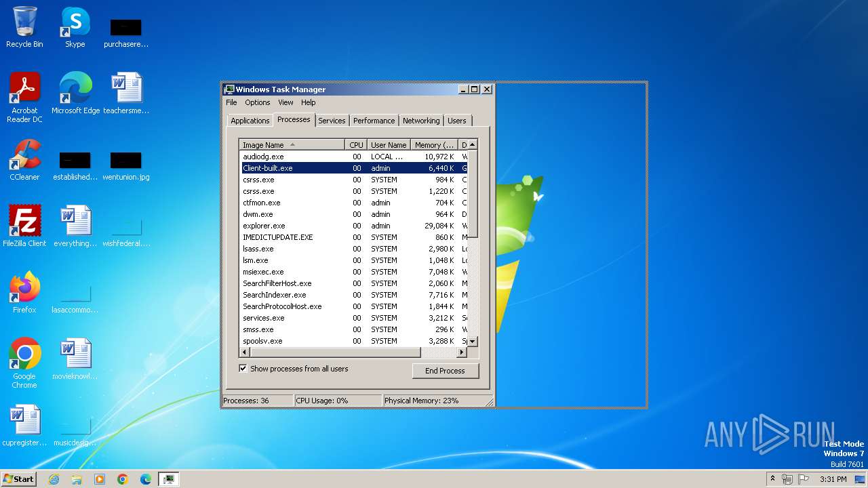Switch to the Users tab

(x=457, y=121)
